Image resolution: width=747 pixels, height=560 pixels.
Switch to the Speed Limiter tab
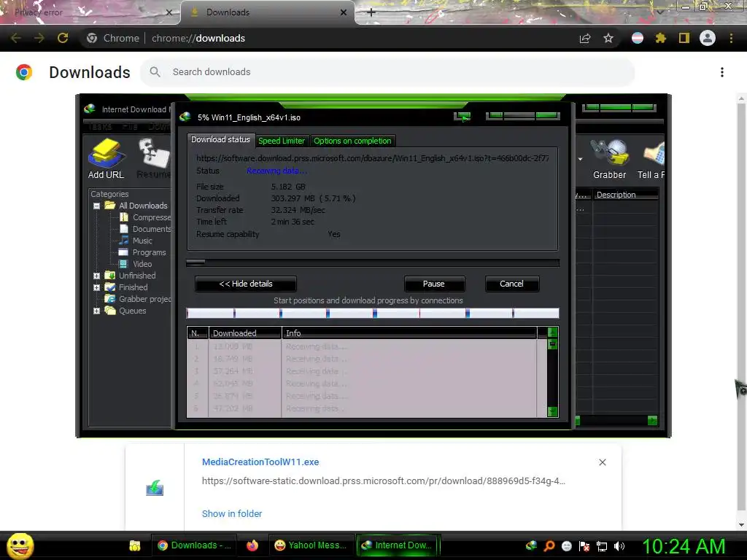pos(281,141)
